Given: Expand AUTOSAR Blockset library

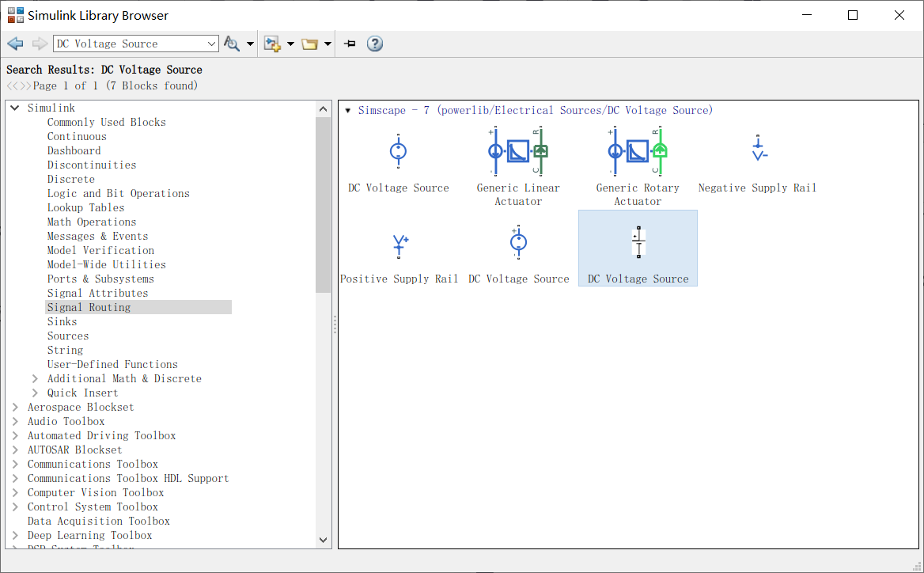Looking at the screenshot, I should [15, 450].
